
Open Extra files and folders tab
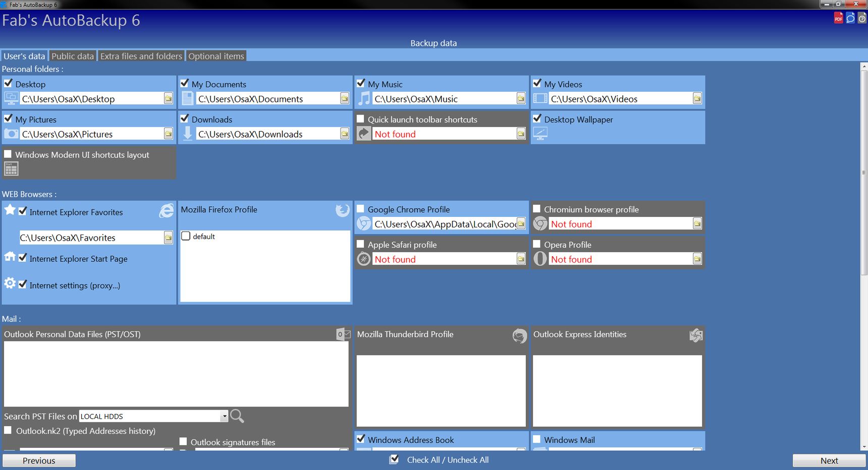(x=141, y=56)
